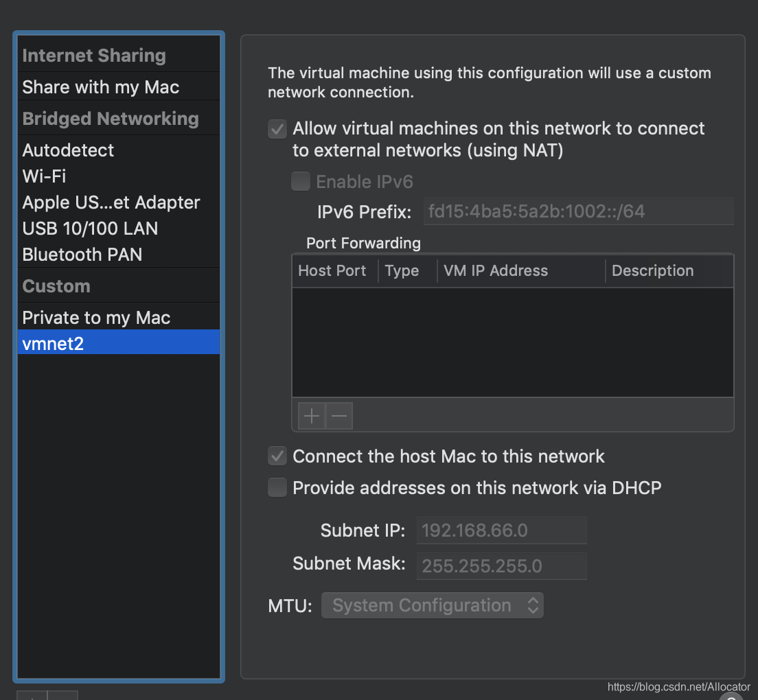Click the Port Forwarding label
This screenshot has width=758, height=700.
tap(363, 243)
